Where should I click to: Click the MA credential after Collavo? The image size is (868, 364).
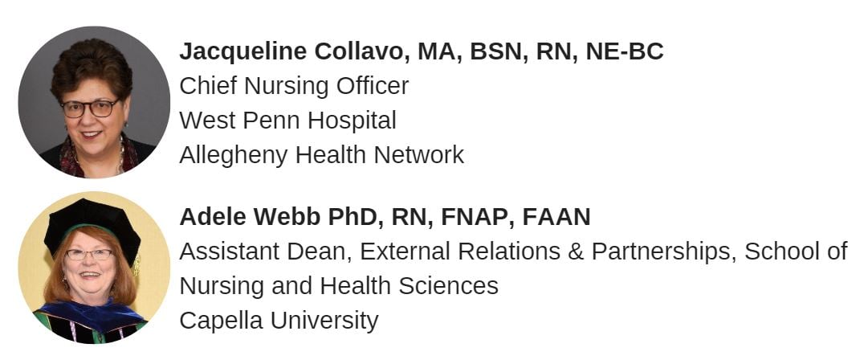coord(434,51)
